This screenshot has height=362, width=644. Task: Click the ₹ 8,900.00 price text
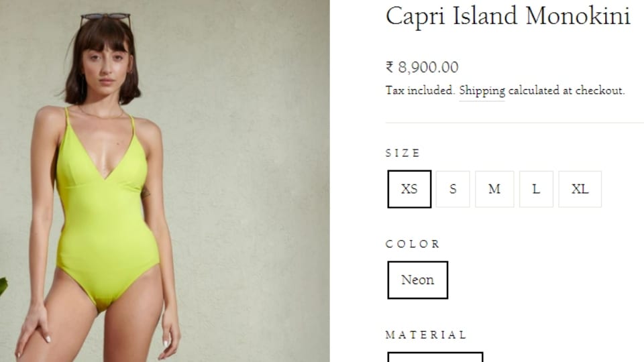422,67
